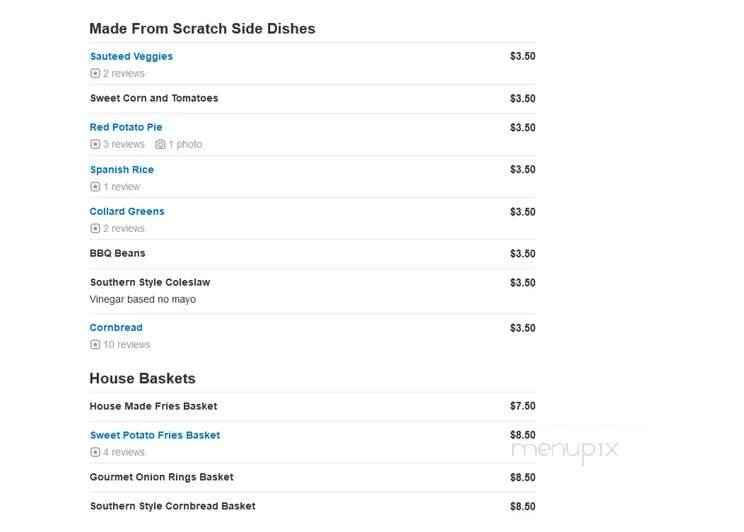View the 10 reviews for Cornbread
Image resolution: width=744 pixels, height=532 pixels.
[x=126, y=345]
